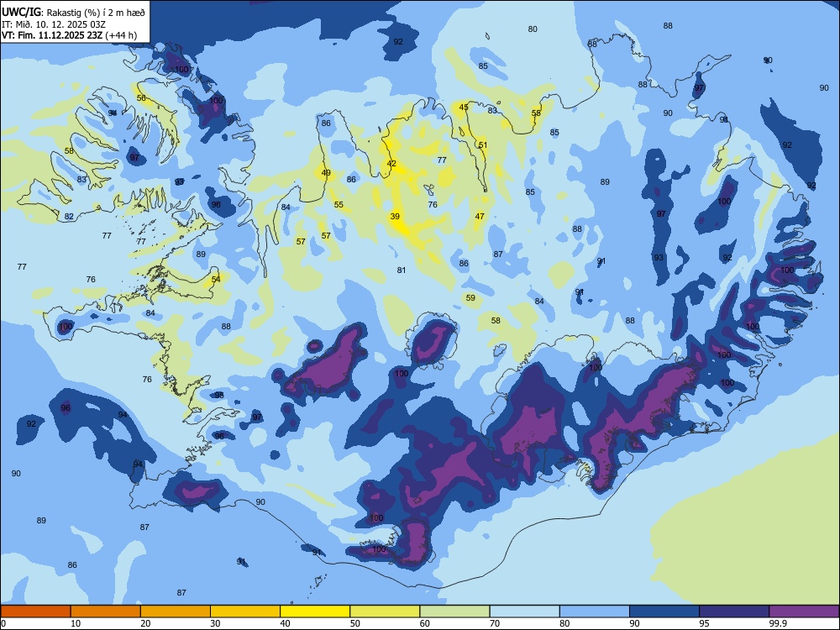The image size is (840, 630).
Task: Click the 'IT: Mið. 10. 12. 2025 03Z' line
Action: 54,24
